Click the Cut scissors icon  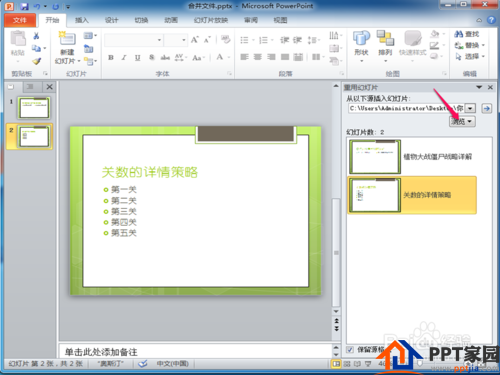tap(36, 36)
